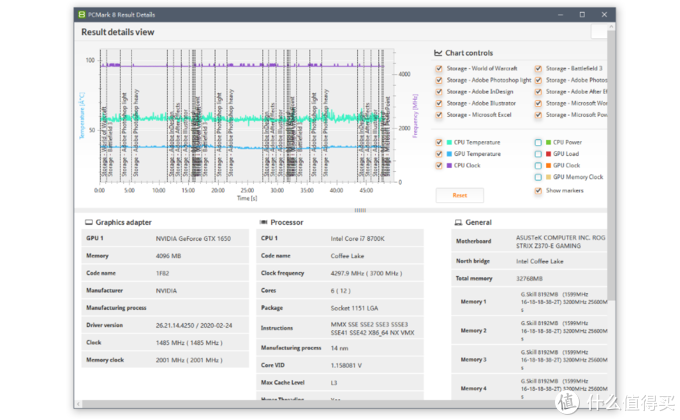The width and height of the screenshot is (680, 420).
Task: Toggle the Show markers checkbox
Action: pos(538,190)
